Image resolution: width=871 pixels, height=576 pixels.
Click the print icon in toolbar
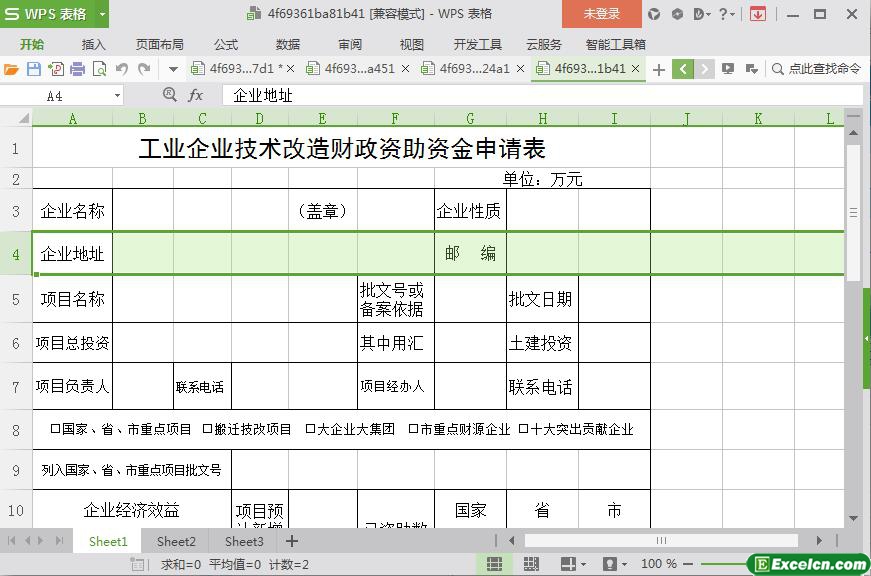pos(78,69)
